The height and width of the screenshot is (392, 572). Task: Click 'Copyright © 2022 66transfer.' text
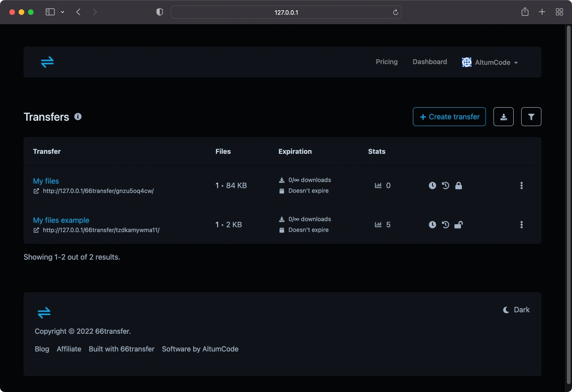(83, 331)
